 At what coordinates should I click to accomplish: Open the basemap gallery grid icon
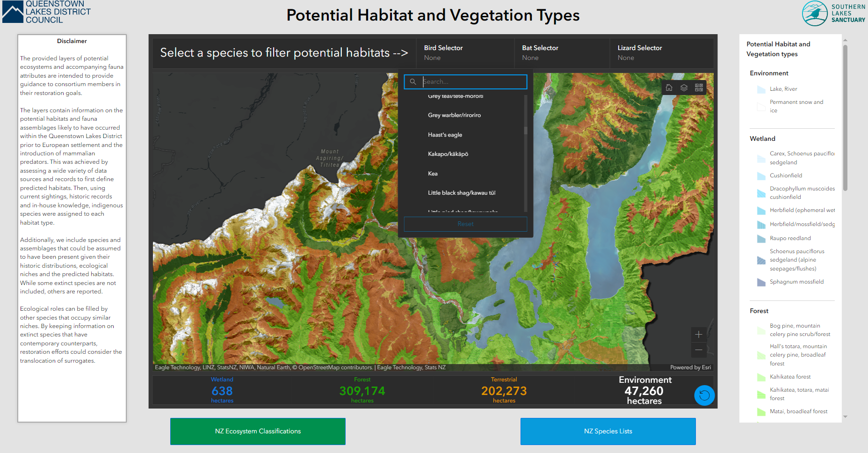pyautogui.click(x=699, y=88)
